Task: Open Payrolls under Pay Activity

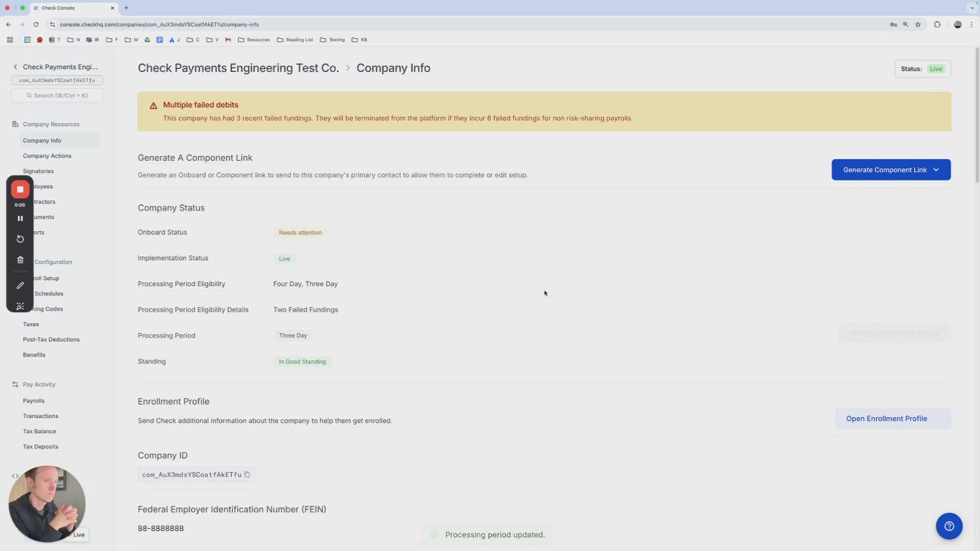Action: pyautogui.click(x=34, y=401)
